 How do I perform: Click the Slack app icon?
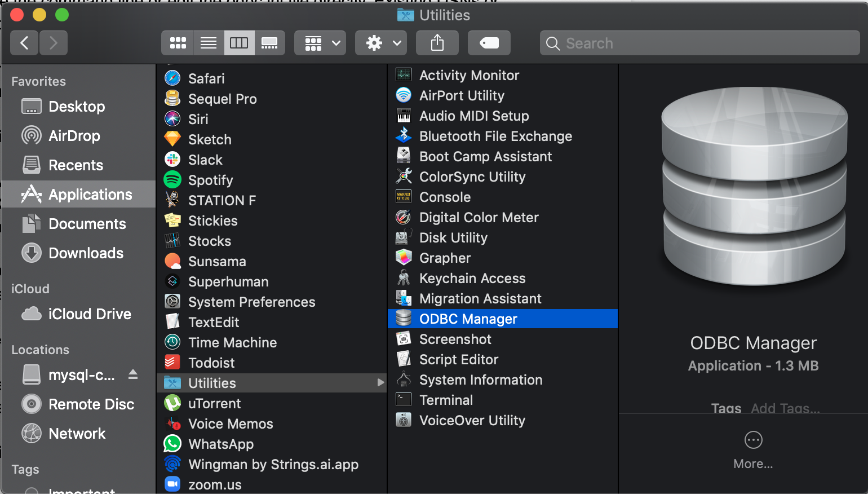pyautogui.click(x=172, y=160)
